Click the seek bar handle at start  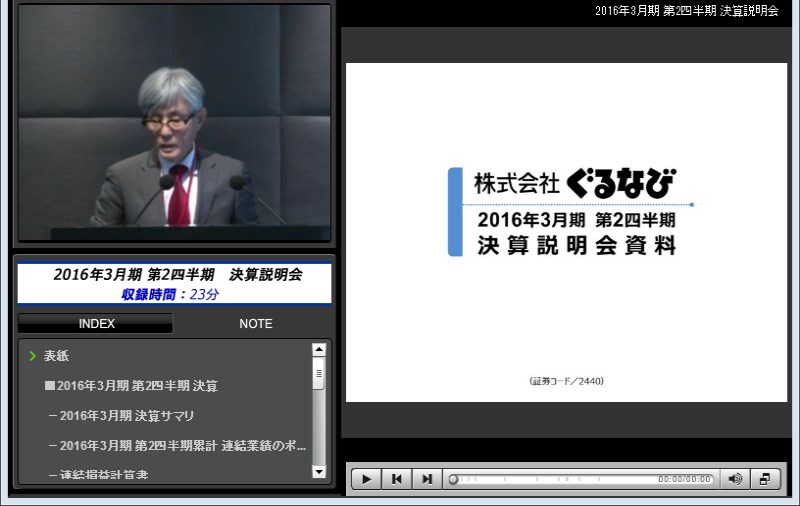(453, 479)
